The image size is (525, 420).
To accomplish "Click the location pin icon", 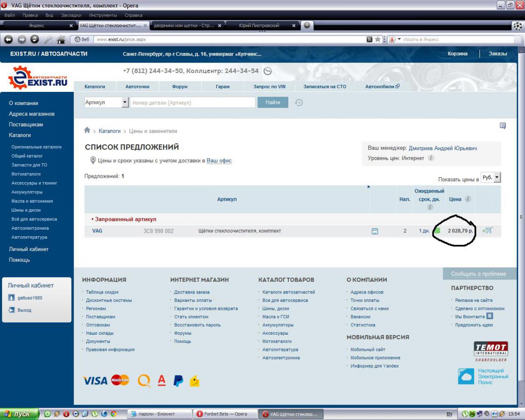I will [x=93, y=161].
